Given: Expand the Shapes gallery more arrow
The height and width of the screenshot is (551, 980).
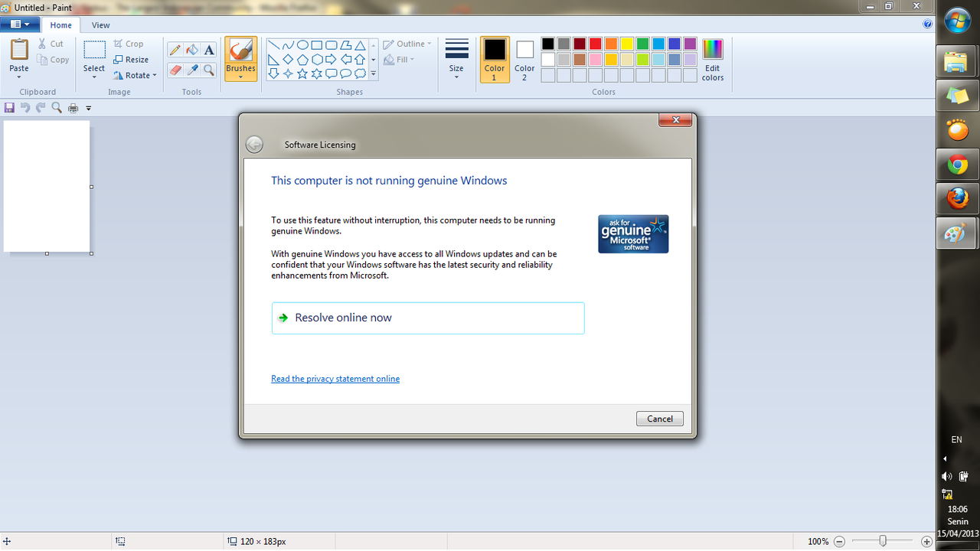Looking at the screenshot, I should click(x=374, y=74).
